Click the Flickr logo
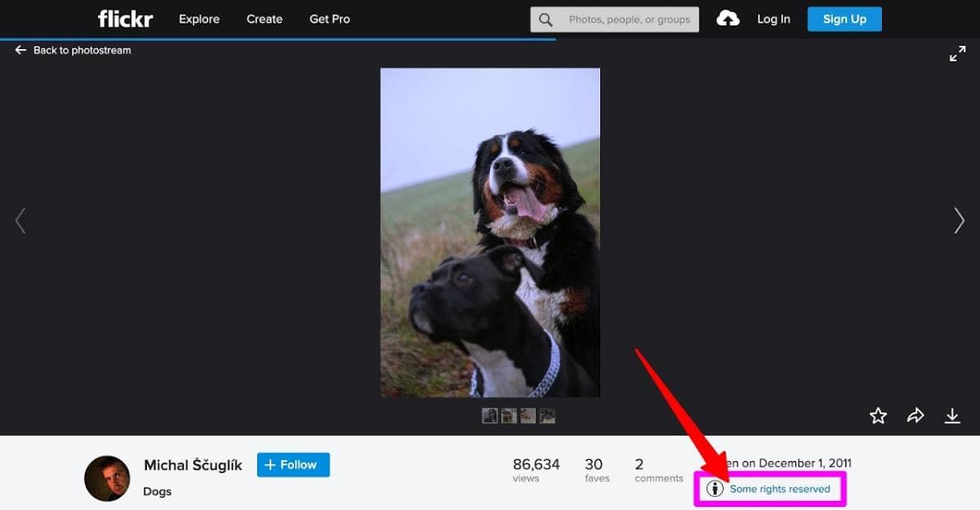This screenshot has height=510, width=980. pyautogui.click(x=124, y=18)
